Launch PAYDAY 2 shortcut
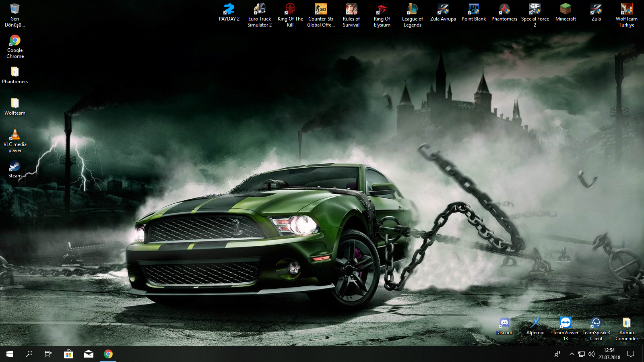644x362 pixels. 229,12
